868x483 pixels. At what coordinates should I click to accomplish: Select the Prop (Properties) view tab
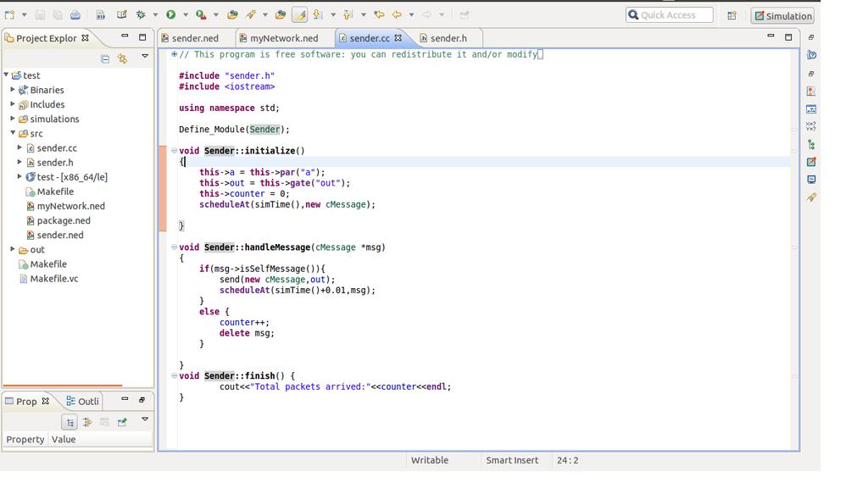tap(26, 401)
